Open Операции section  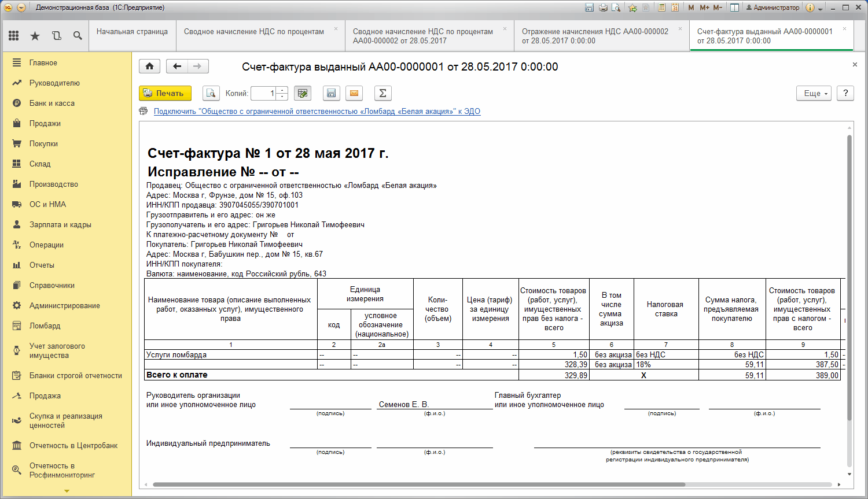(x=66, y=245)
